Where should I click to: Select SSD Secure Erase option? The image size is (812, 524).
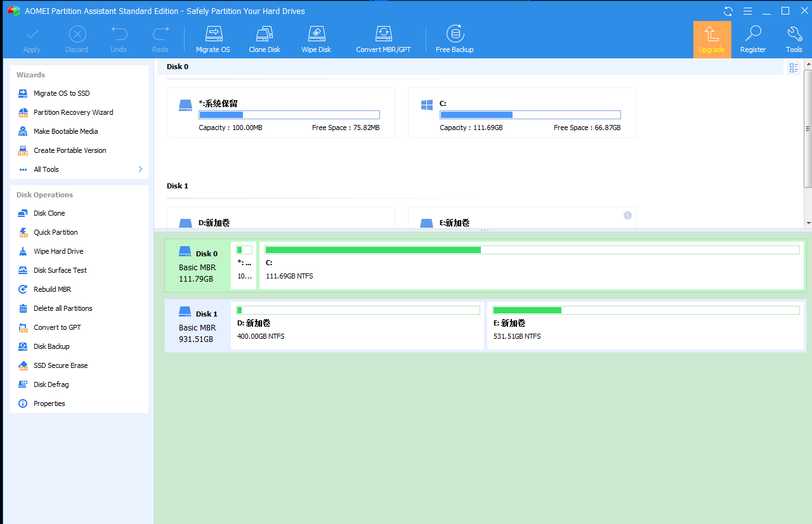coord(60,365)
